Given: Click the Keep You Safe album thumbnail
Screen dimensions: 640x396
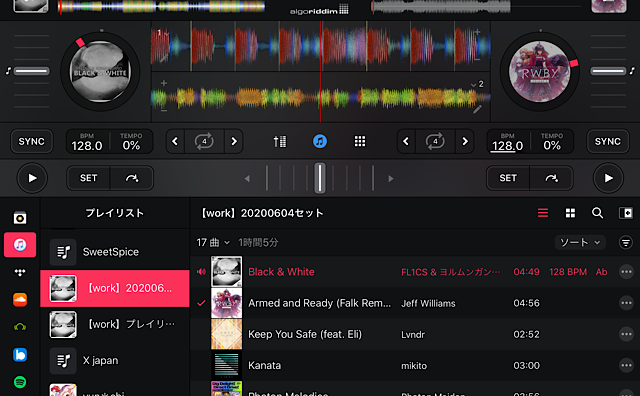Looking at the screenshot, I should [x=227, y=334].
